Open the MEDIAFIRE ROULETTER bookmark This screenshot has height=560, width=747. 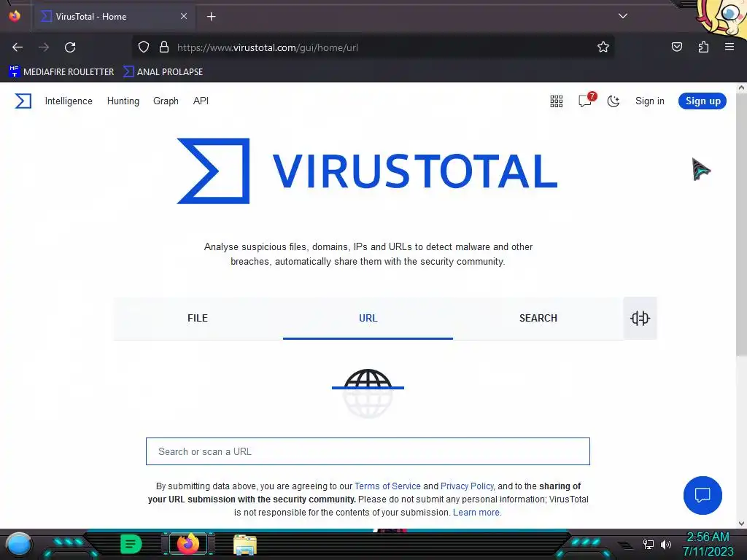(x=61, y=72)
